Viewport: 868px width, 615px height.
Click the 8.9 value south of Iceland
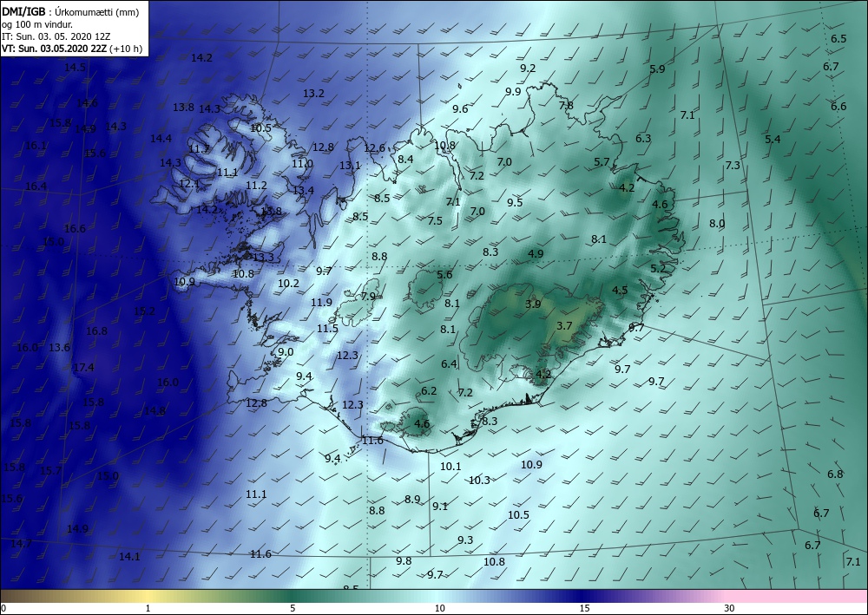click(412, 499)
